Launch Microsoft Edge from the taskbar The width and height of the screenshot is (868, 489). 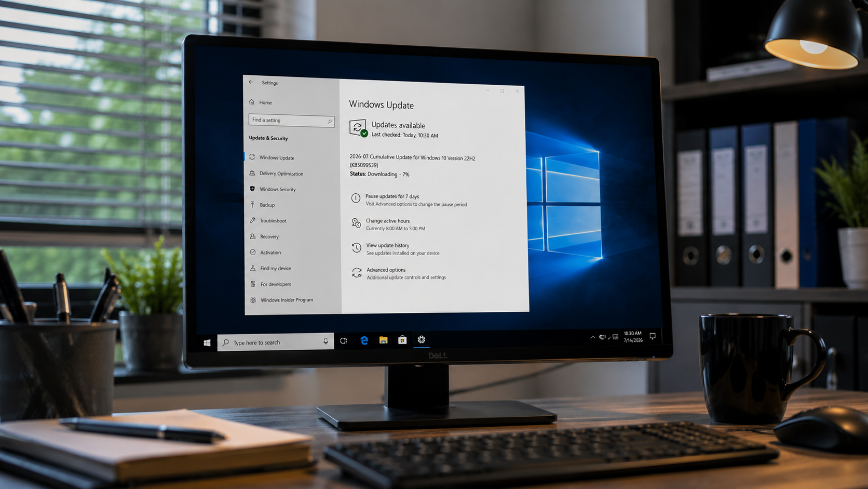364,340
